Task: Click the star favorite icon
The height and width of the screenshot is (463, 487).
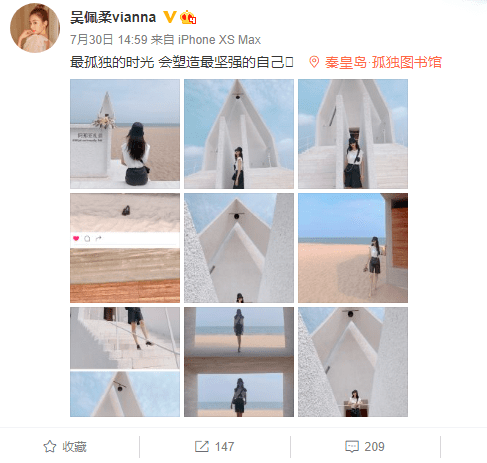Action: coord(50,447)
